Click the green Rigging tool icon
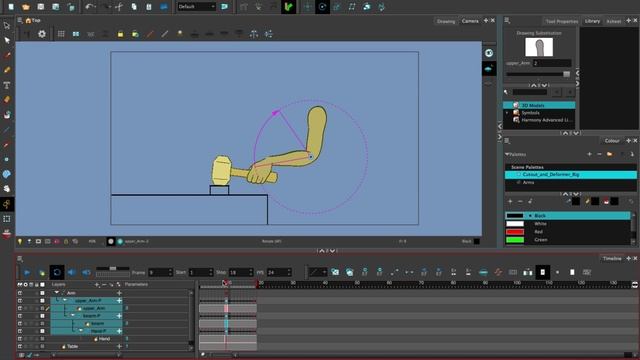Screen dimensions: 640x360 click(289, 7)
